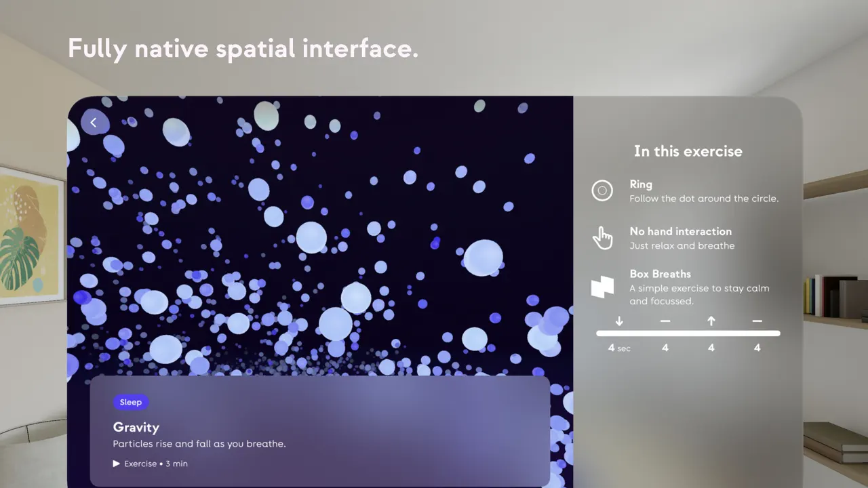This screenshot has width=868, height=488.
Task: Click the "No hand interaction" label
Action: coord(681,231)
